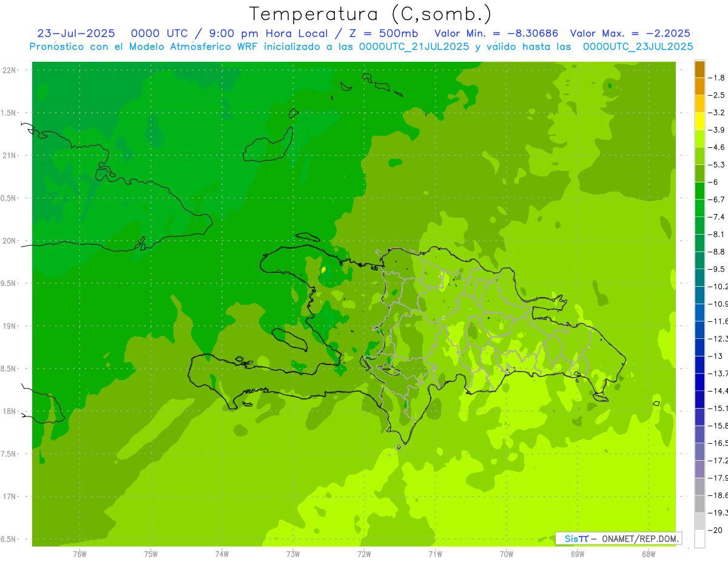Click the '18N' latitude label
Screen dimensions: 728x562
tap(9, 412)
